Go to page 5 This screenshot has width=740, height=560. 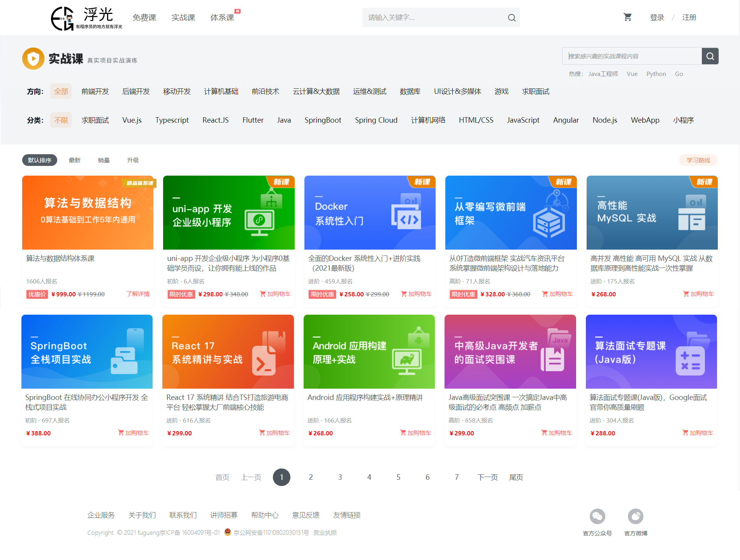click(398, 477)
